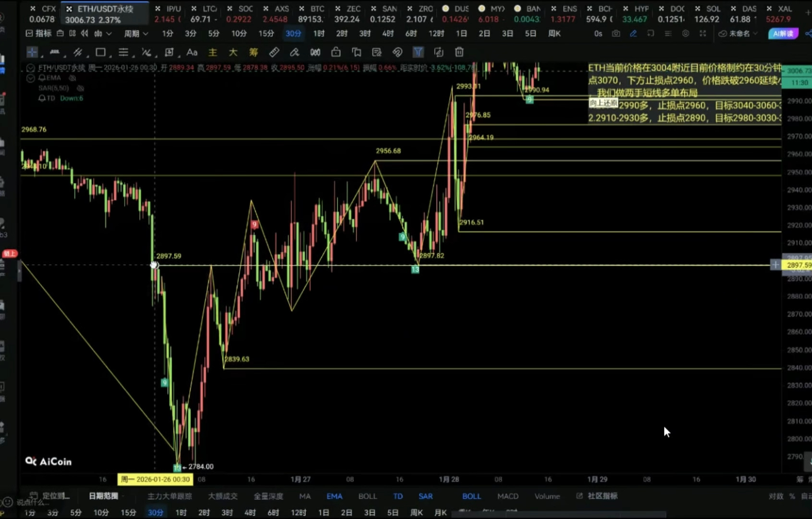Select the 1时 timeframe in top bar
The height and width of the screenshot is (519, 812).
319,34
